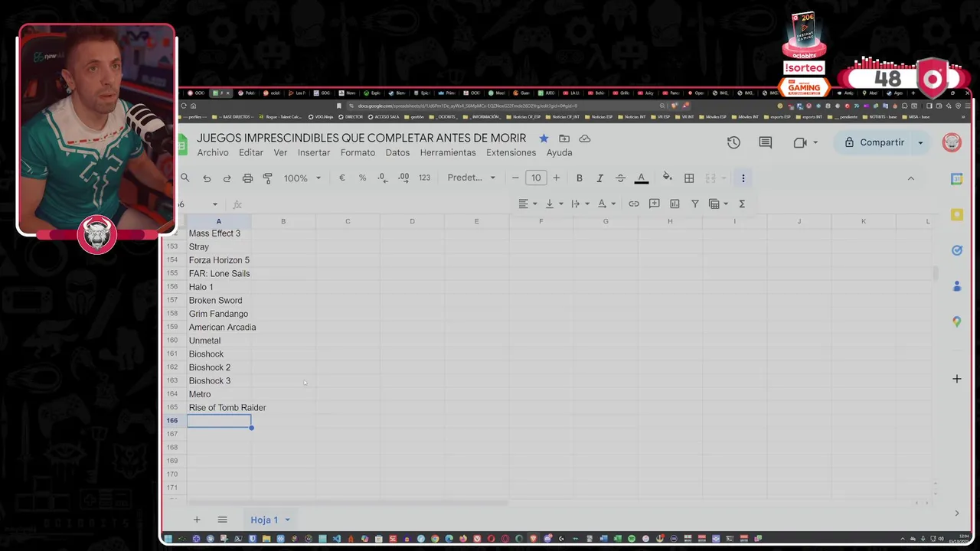Print the spreadsheet
This screenshot has width=980, height=551.
[247, 178]
